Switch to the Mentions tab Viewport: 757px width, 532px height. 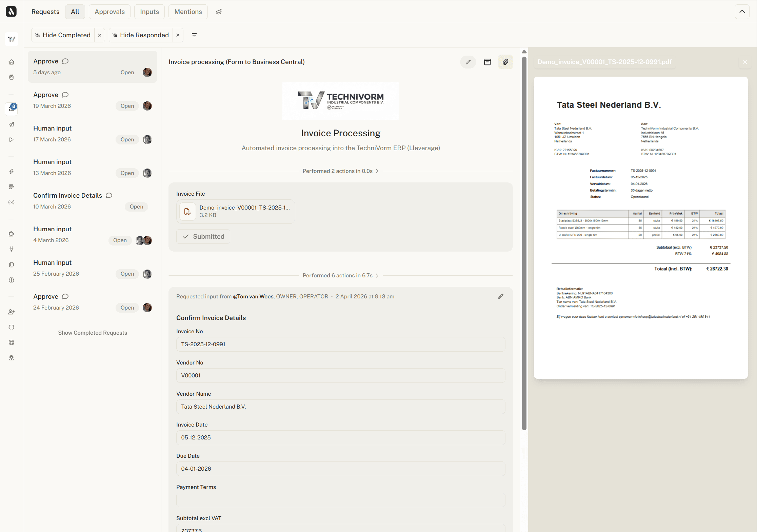click(188, 12)
